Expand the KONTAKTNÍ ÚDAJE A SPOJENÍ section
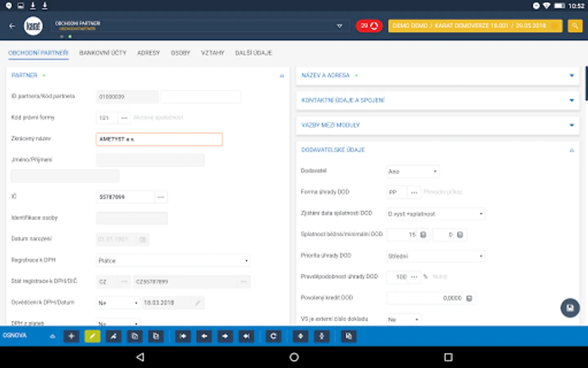588x368 pixels. pyautogui.click(x=571, y=100)
